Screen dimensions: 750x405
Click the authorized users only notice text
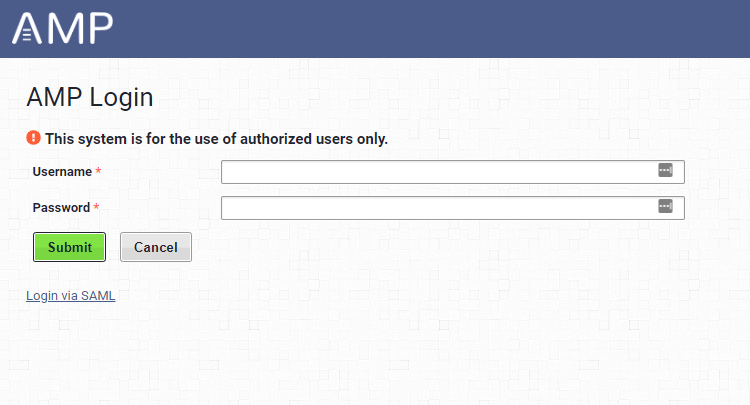216,139
